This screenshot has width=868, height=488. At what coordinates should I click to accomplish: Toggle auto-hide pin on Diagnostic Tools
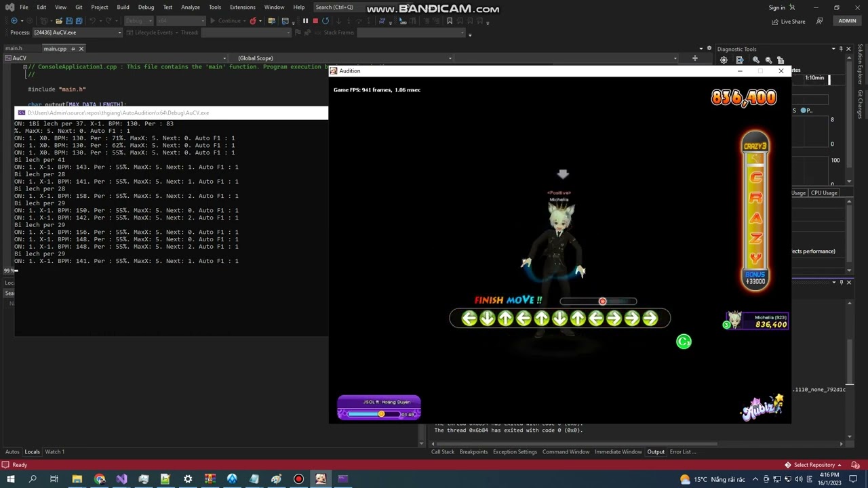841,49
